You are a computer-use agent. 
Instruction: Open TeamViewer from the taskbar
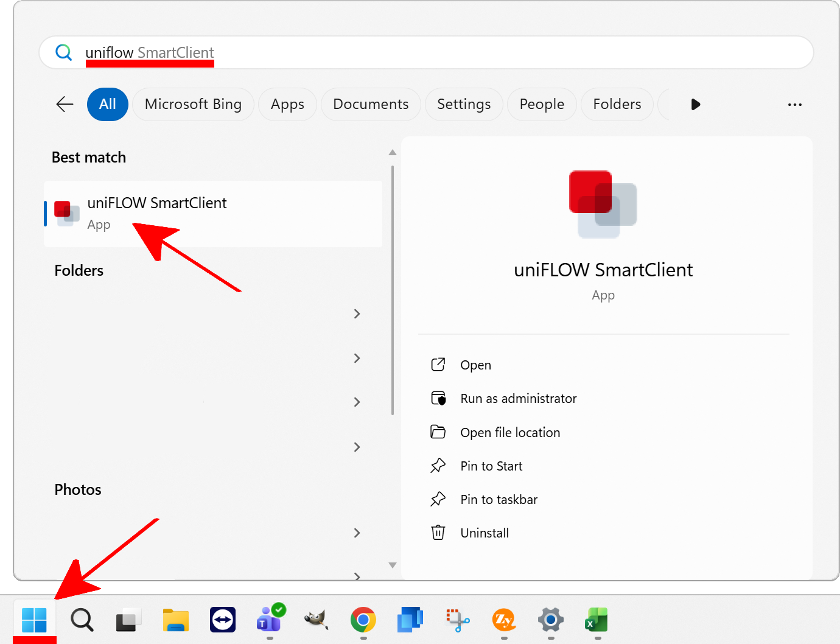click(223, 620)
